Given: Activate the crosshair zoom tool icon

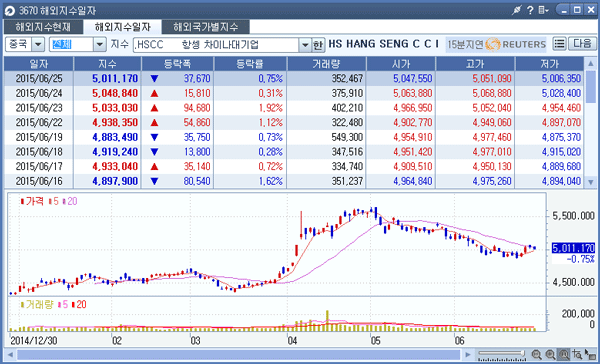Looking at the screenshot, I should [x=577, y=355].
